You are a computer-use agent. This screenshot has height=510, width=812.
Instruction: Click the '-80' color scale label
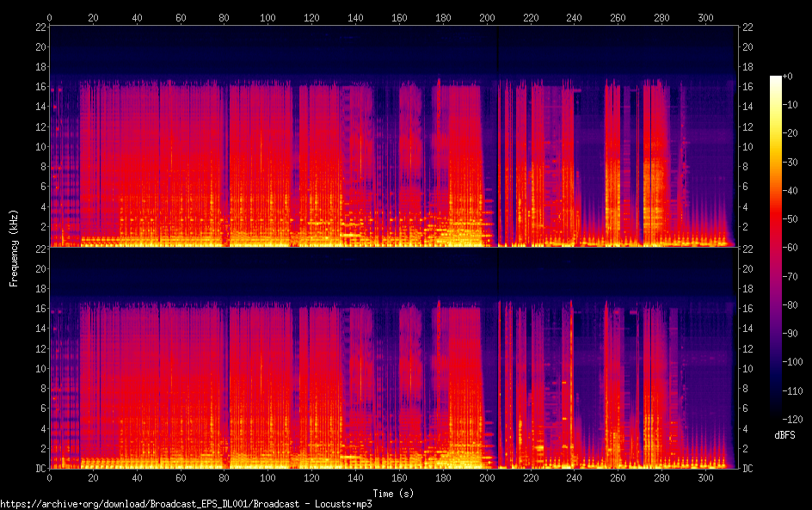[790, 305]
